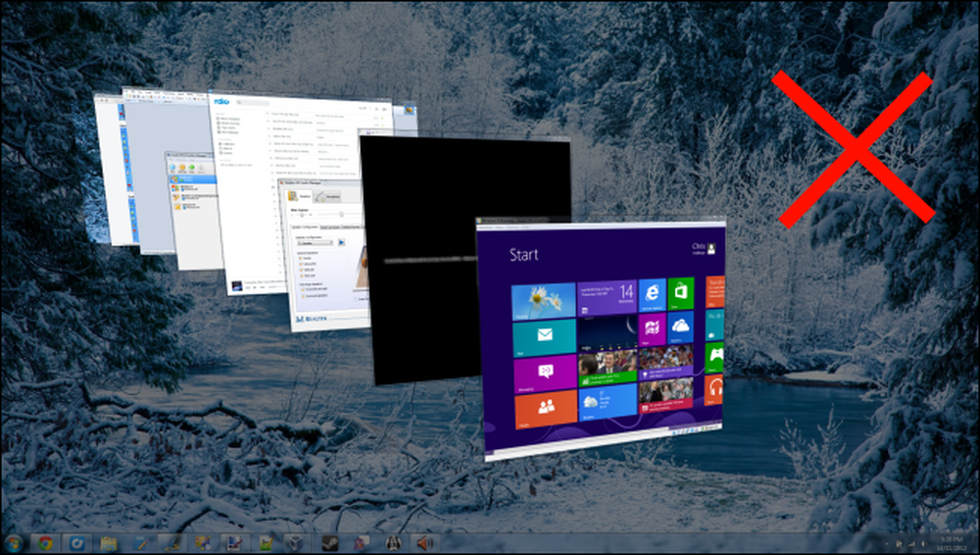Screen dimensions: 980x555
Task: Click the Desktop daisy tile on Start screen
Action: (543, 302)
